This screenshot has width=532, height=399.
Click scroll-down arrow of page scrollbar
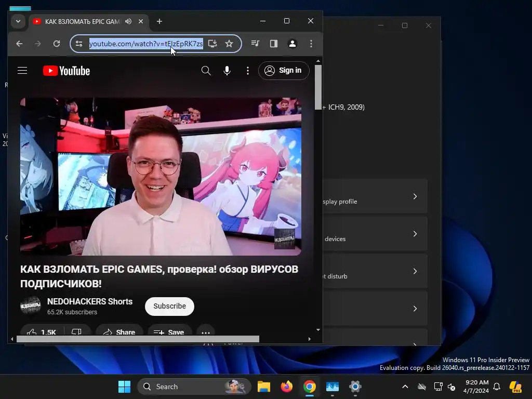318,330
